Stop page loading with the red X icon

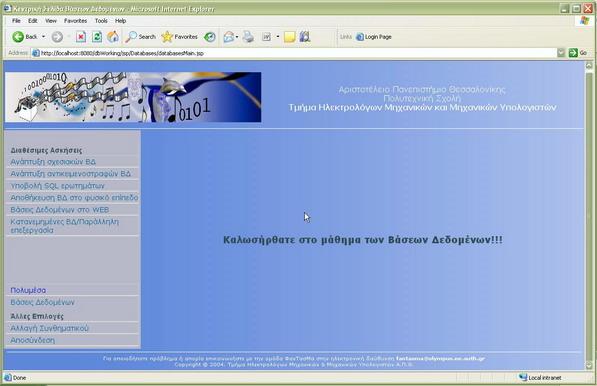click(81, 37)
